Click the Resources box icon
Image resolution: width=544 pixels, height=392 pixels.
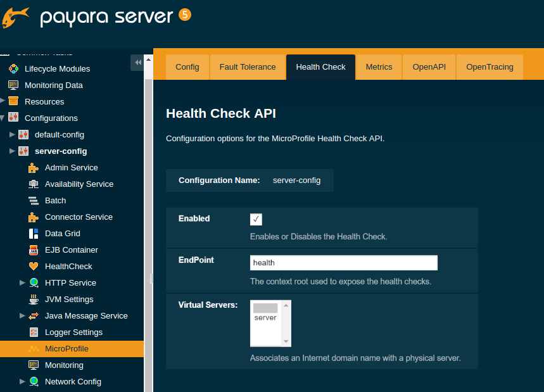click(13, 101)
